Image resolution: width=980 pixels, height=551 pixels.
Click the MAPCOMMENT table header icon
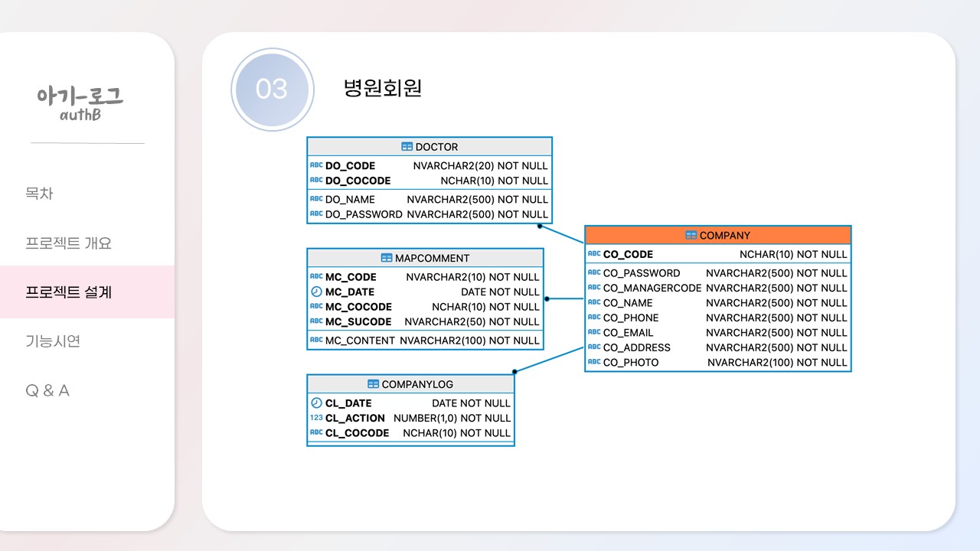(x=387, y=258)
